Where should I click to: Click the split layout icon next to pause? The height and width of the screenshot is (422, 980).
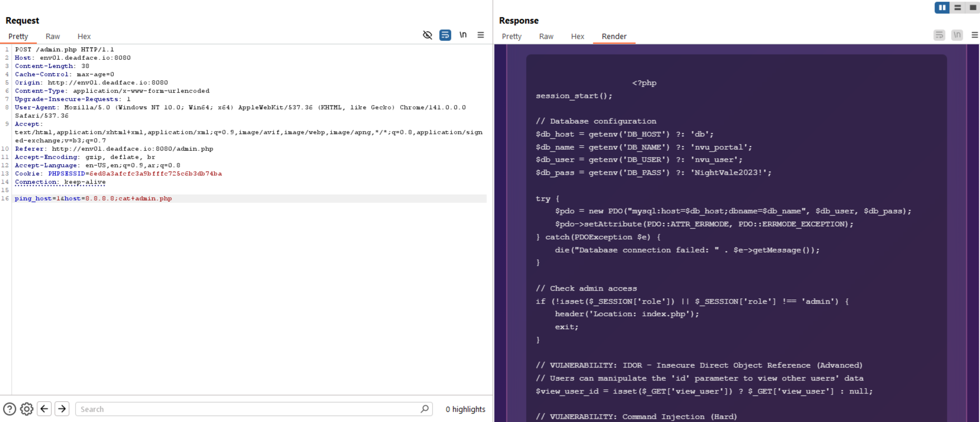tap(958, 7)
